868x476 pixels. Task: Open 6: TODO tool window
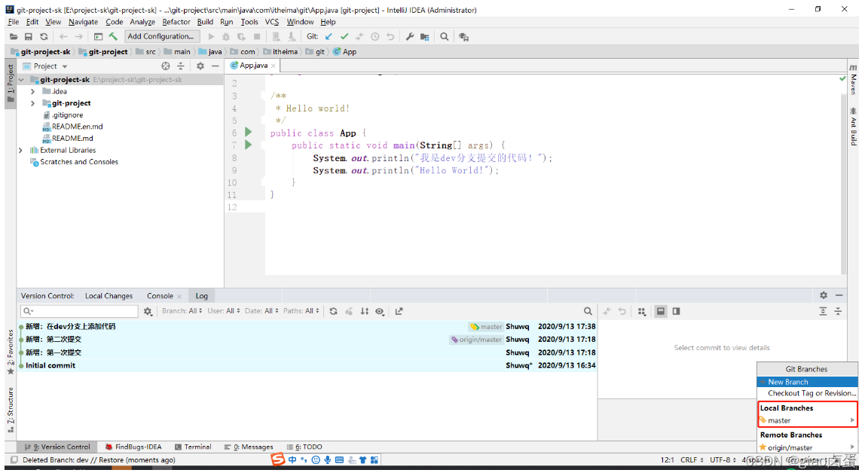304,447
